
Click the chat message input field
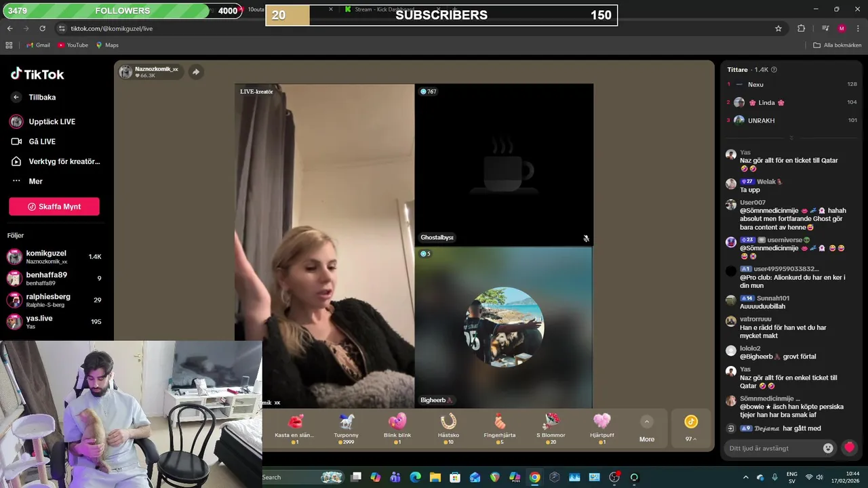(771, 448)
